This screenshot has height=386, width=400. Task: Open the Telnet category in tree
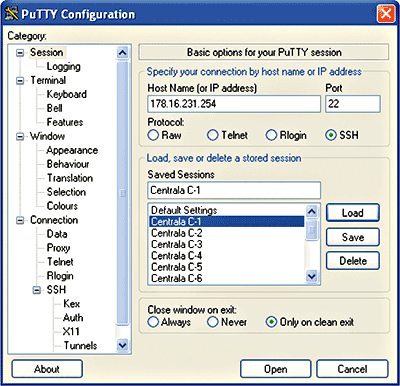click(x=60, y=262)
